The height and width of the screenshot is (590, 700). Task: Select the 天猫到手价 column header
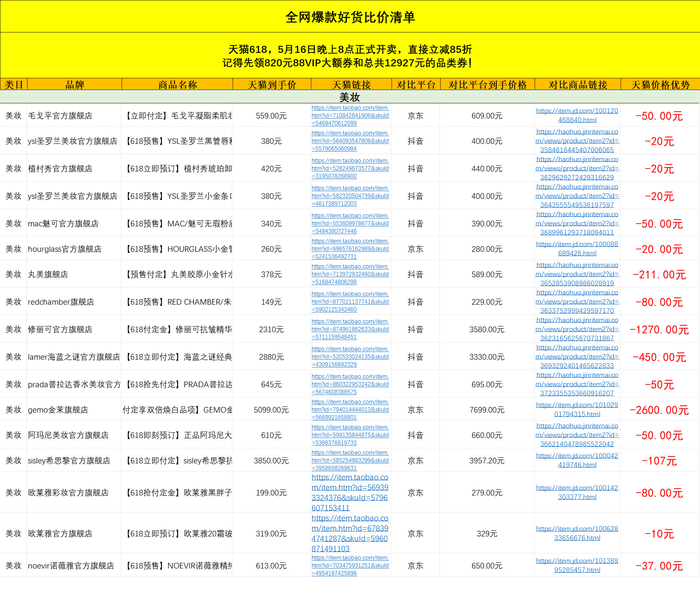[272, 84]
